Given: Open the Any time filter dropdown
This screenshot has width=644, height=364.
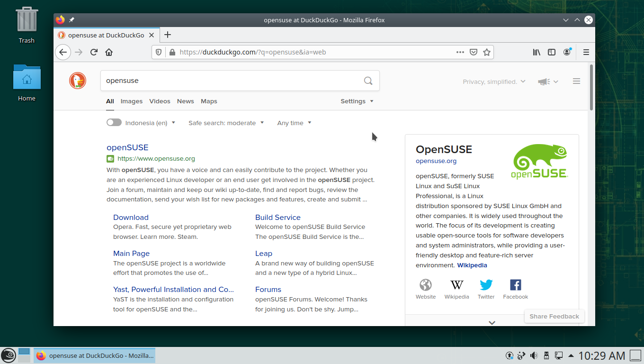Looking at the screenshot, I should (x=295, y=123).
